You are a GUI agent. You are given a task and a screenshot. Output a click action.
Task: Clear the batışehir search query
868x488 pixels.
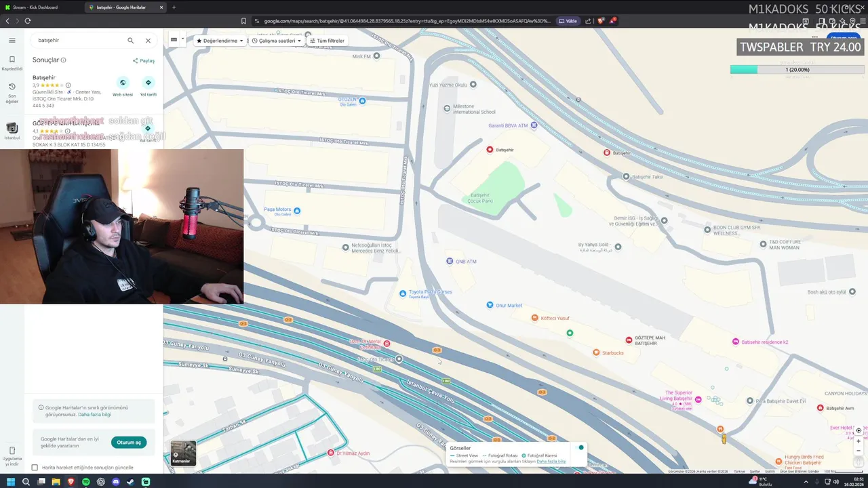148,40
